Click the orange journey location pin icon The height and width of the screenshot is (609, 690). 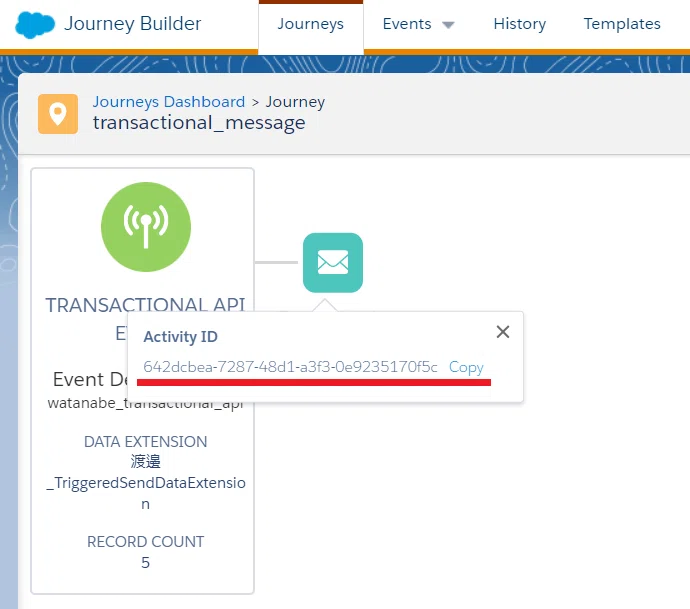tap(58, 114)
